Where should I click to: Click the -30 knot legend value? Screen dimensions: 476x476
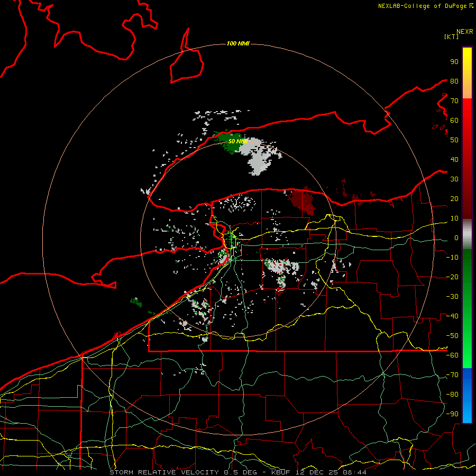coord(452,297)
